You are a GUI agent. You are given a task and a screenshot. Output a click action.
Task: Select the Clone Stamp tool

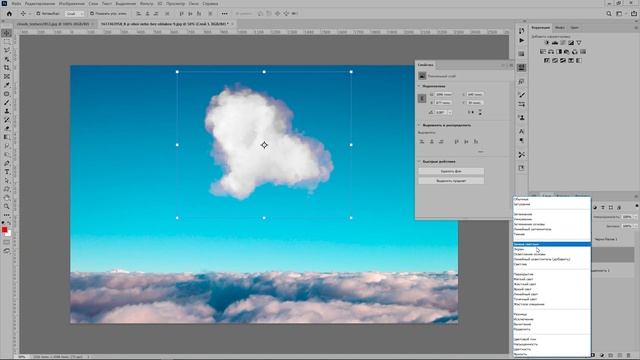7,111
